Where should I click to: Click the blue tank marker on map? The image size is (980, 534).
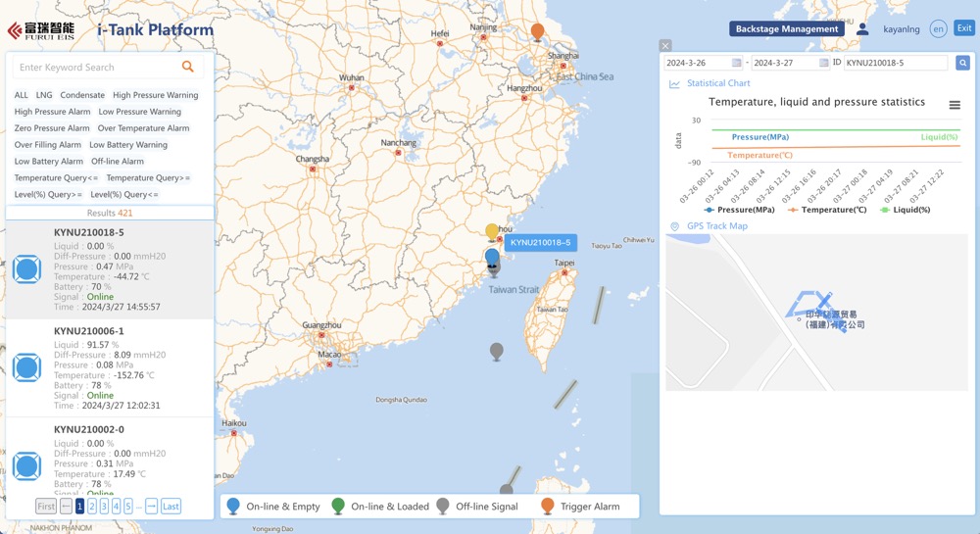(x=492, y=257)
